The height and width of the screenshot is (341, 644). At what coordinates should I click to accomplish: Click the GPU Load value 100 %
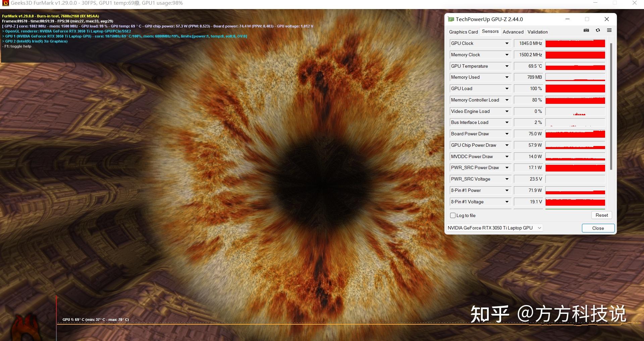(528, 89)
